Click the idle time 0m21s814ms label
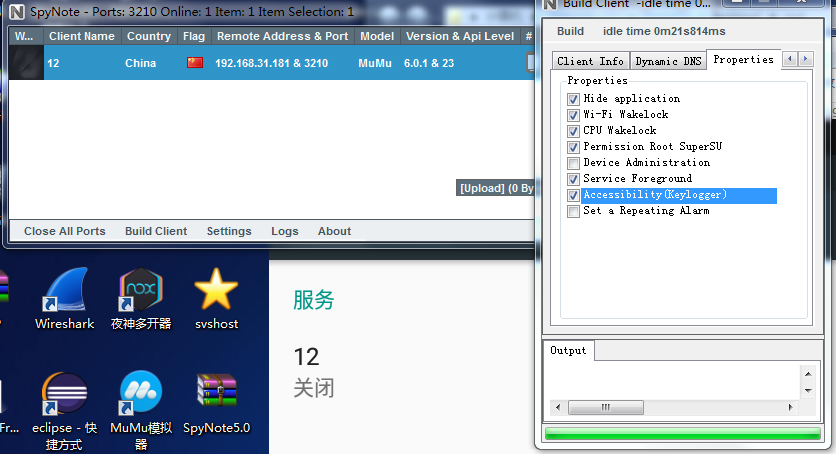 tap(664, 31)
